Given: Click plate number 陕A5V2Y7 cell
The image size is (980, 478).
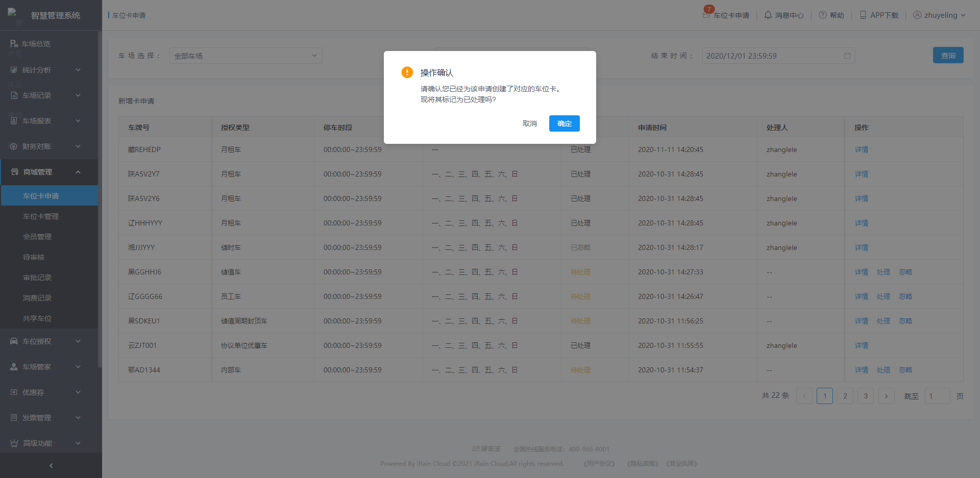Looking at the screenshot, I should click(165, 174).
